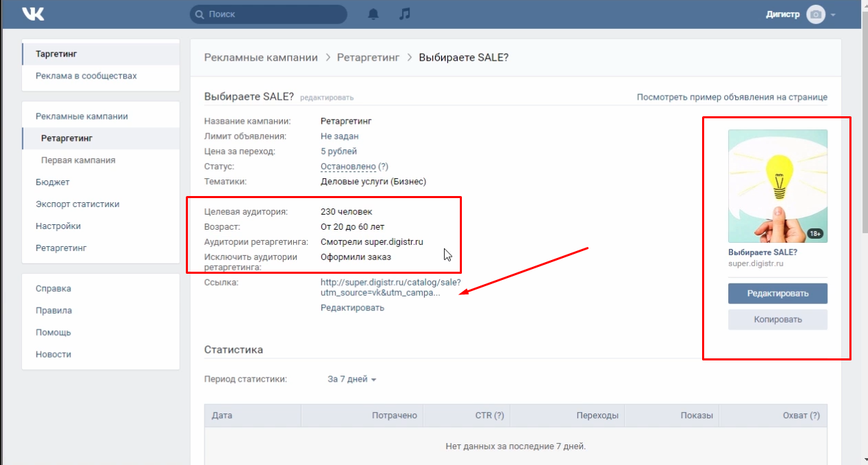Click CTR help question mark
This screenshot has height=465, width=868.
click(499, 415)
